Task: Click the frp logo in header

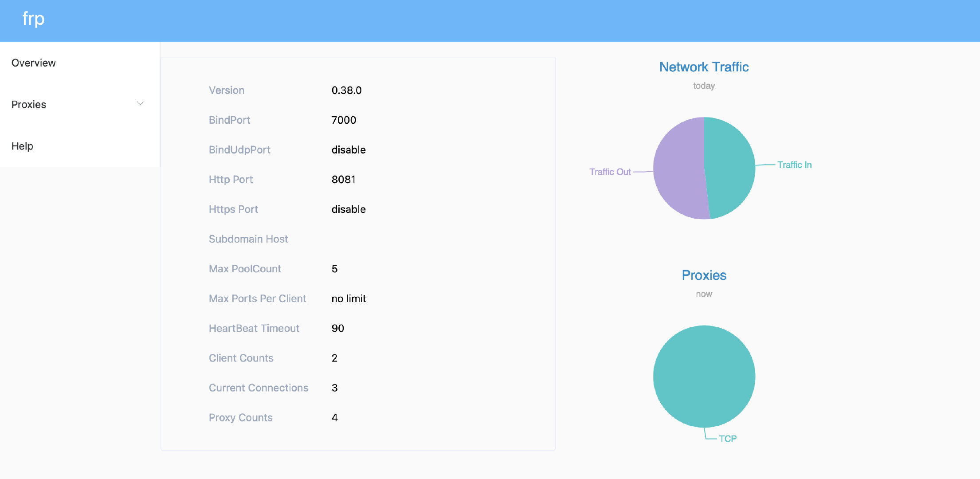Action: click(x=33, y=19)
